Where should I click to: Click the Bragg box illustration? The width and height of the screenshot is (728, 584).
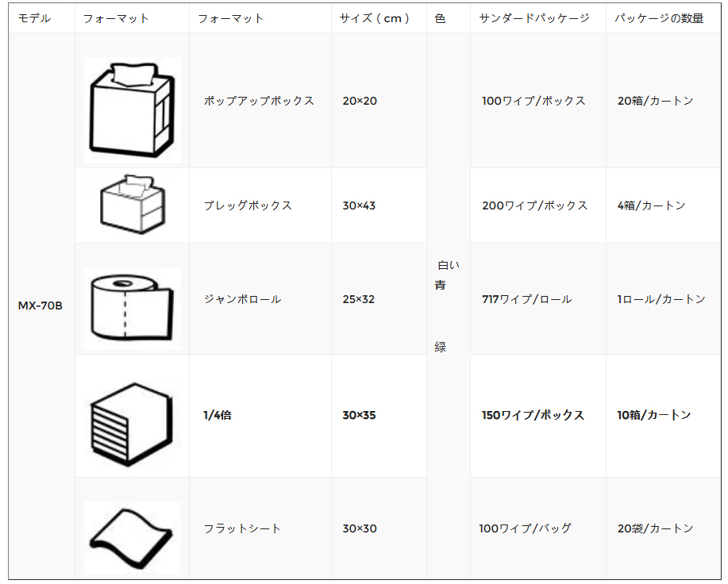(133, 205)
